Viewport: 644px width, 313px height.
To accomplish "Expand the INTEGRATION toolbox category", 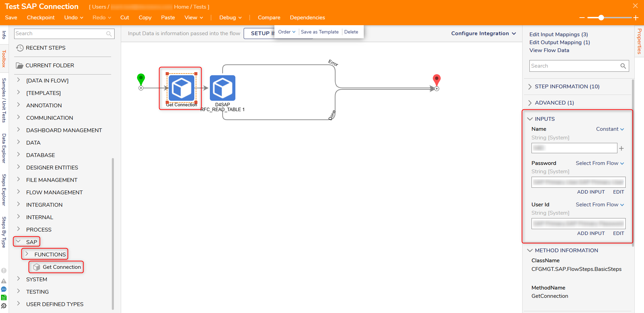I will click(19, 204).
